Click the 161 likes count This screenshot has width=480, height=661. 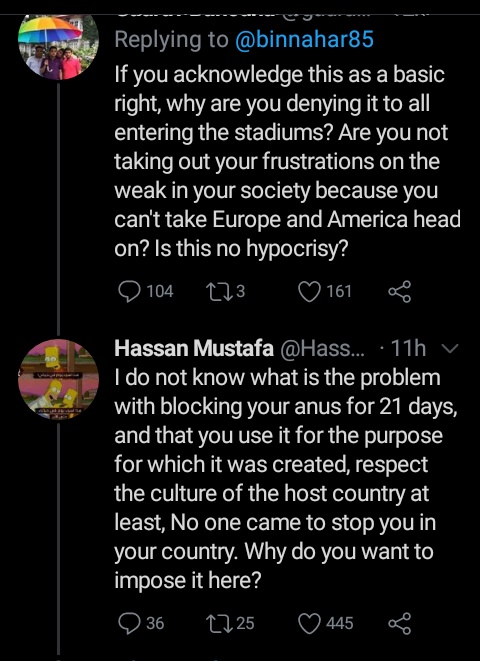coord(339,291)
